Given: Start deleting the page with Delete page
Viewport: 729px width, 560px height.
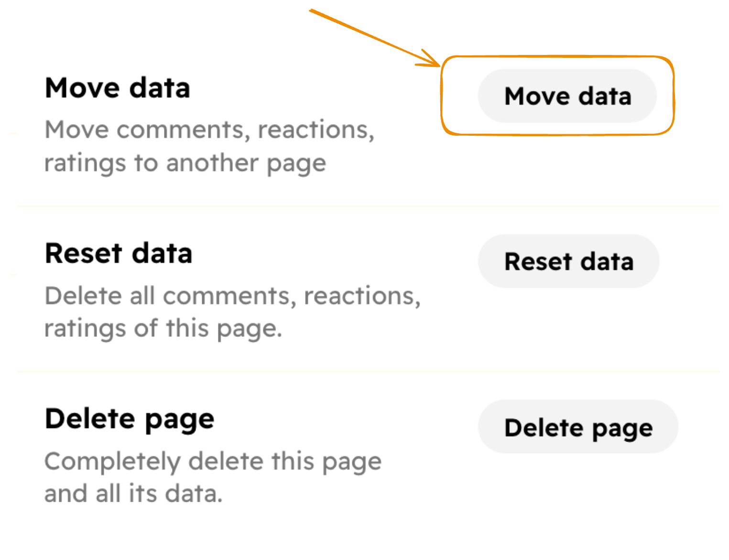Looking at the screenshot, I should [578, 427].
